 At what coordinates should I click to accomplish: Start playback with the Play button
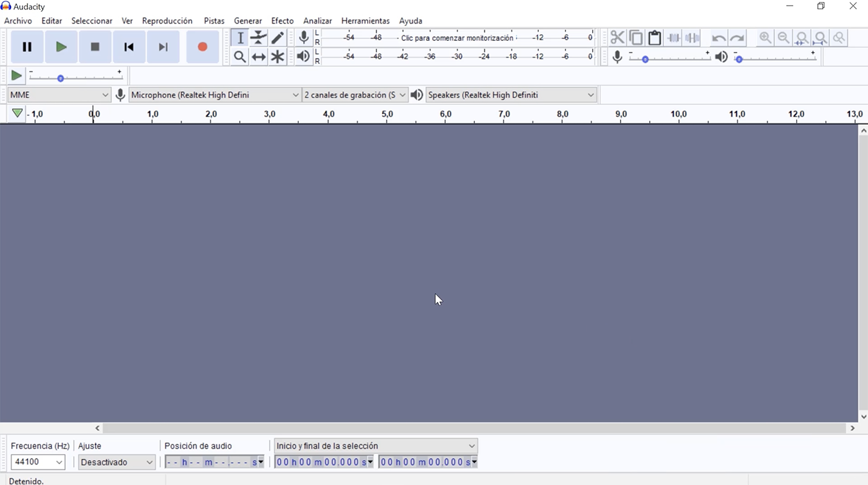[61, 47]
